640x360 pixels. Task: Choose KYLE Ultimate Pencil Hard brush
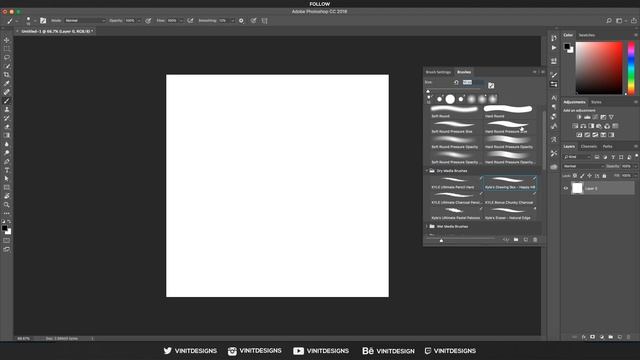click(455, 183)
